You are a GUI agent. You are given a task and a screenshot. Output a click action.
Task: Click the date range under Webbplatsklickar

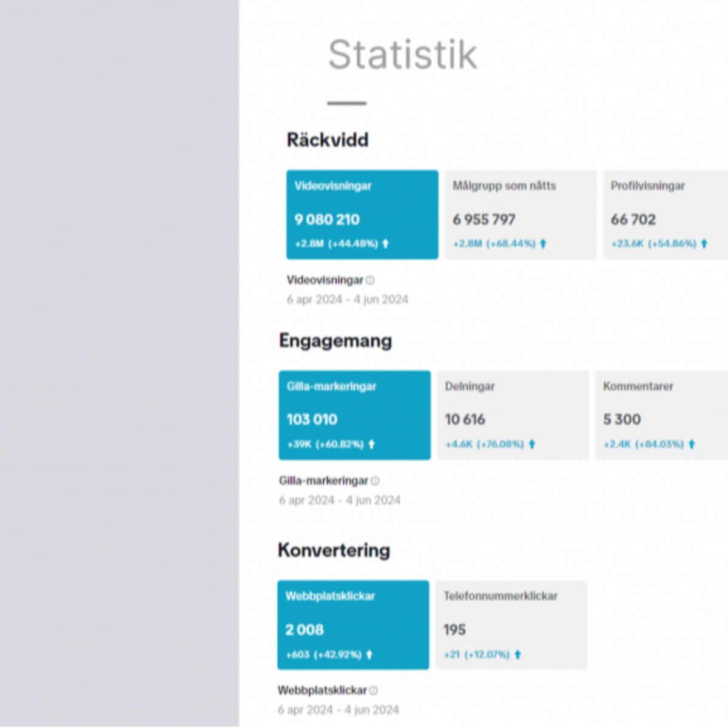coord(339,710)
